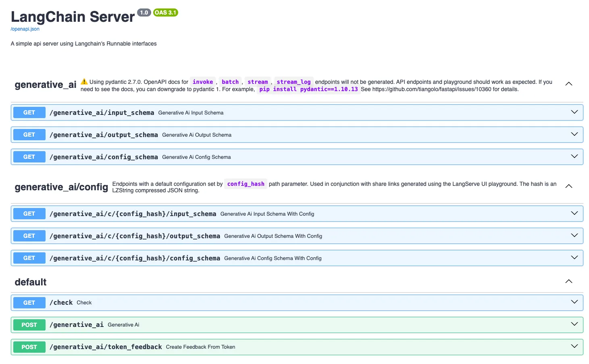This screenshot has width=589, height=364.
Task: Collapse the default section chevron
Action: (568, 281)
